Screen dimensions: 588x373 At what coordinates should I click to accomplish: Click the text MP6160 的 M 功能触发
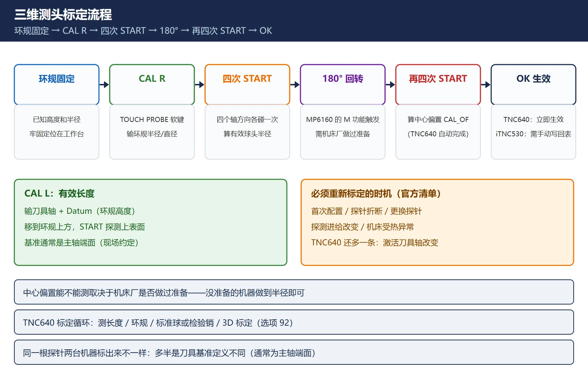(343, 119)
